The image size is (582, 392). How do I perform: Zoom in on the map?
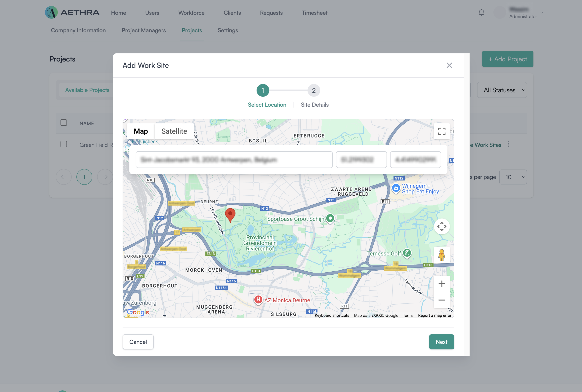[x=442, y=284]
